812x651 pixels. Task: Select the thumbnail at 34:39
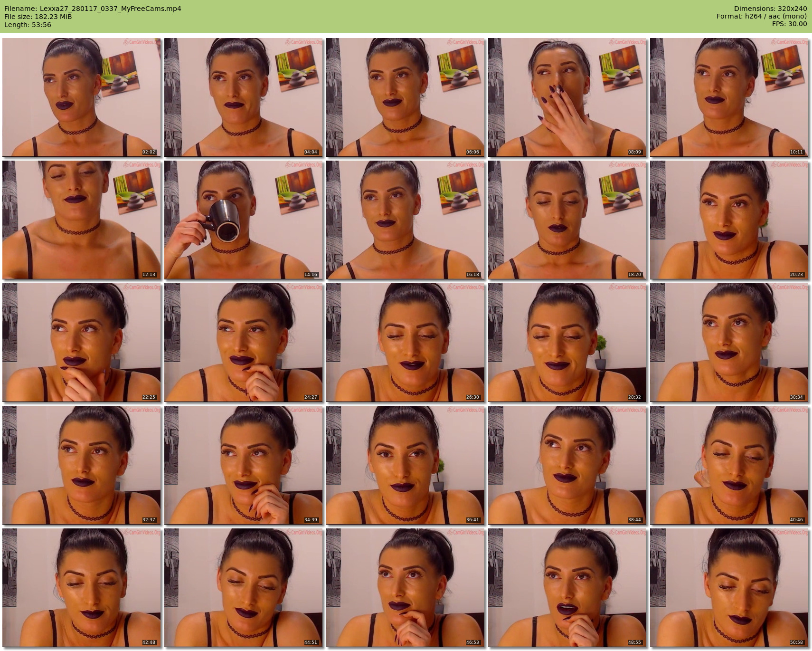click(x=244, y=465)
